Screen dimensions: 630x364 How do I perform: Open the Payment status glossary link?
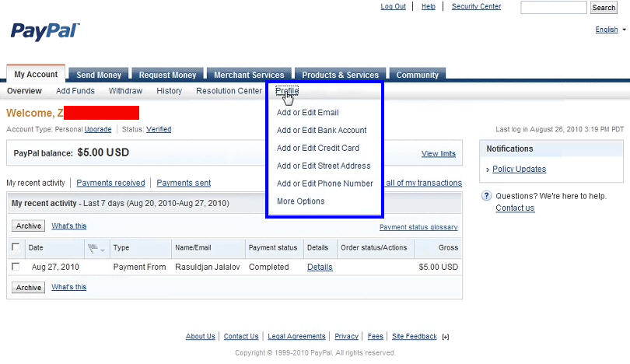[x=418, y=227]
